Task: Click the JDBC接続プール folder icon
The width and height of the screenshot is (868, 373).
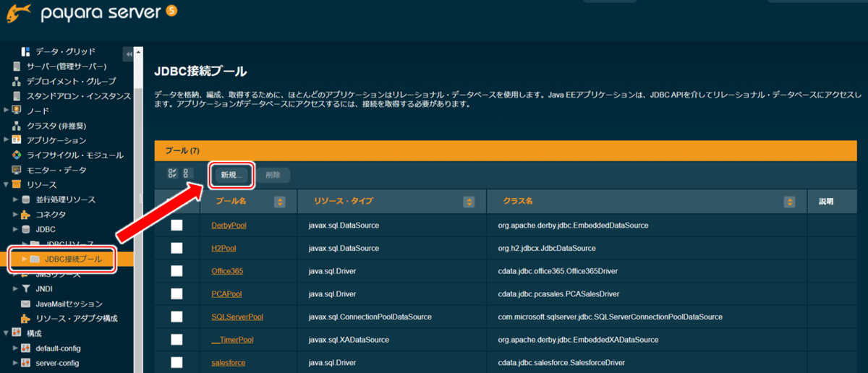Action: click(x=35, y=259)
